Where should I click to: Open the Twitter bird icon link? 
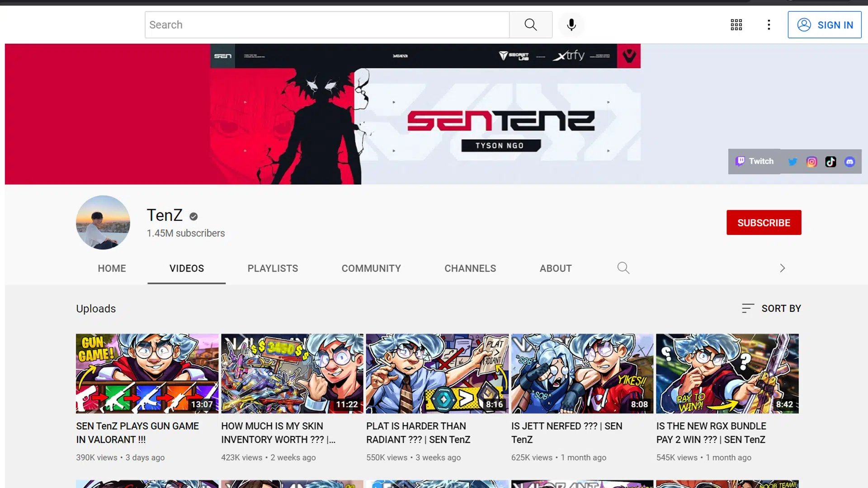pyautogui.click(x=793, y=162)
